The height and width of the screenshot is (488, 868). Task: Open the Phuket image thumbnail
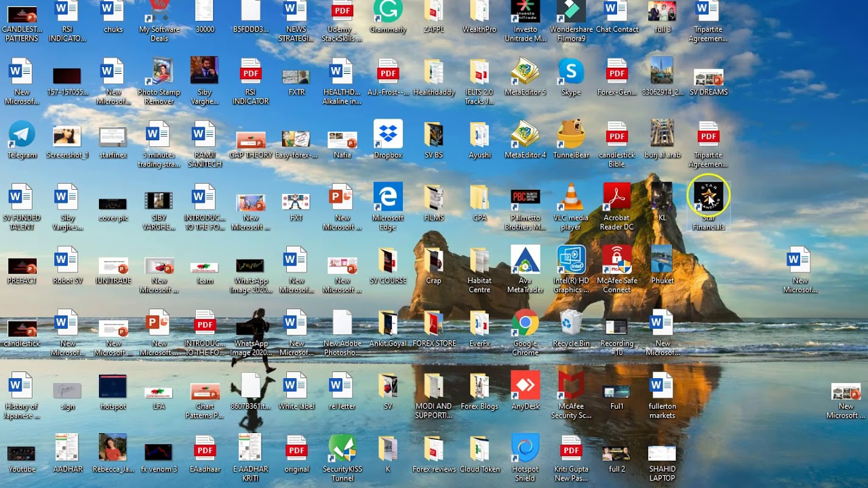pos(662,266)
